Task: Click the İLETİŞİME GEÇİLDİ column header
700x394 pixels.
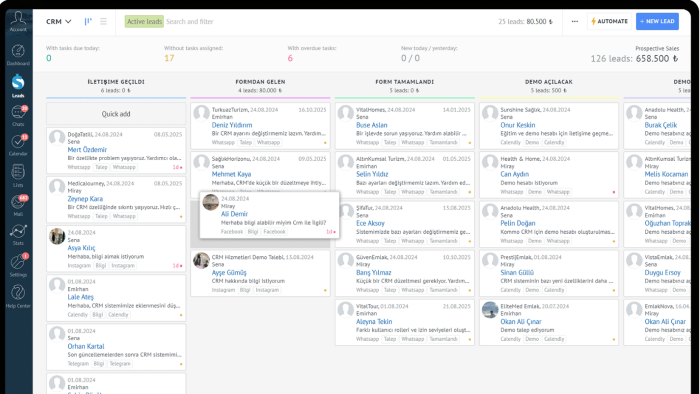Action: (x=116, y=82)
